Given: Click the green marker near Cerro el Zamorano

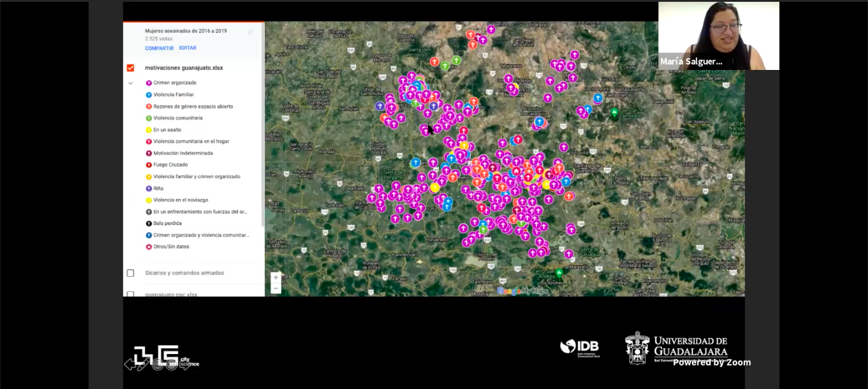Looking at the screenshot, I should click(614, 113).
